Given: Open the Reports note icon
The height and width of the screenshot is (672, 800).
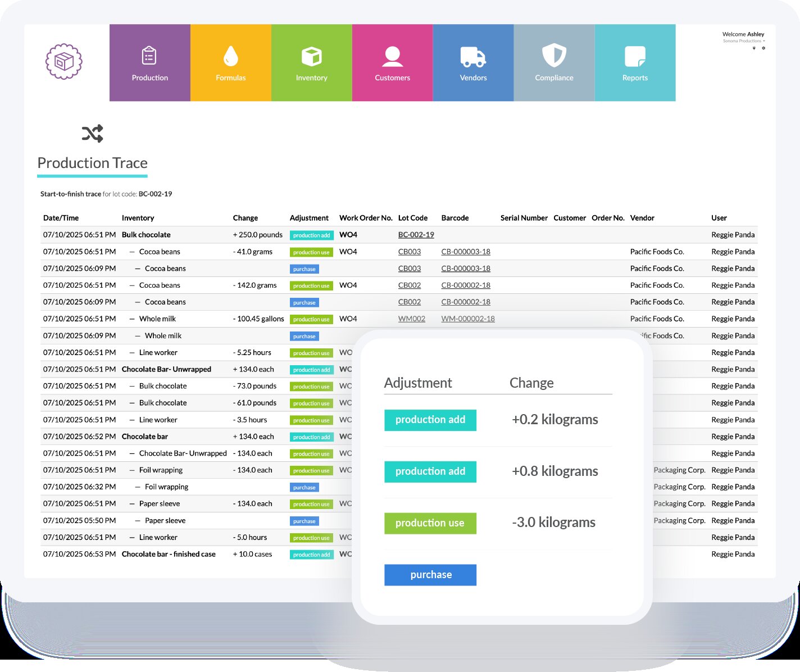Looking at the screenshot, I should pos(635,56).
